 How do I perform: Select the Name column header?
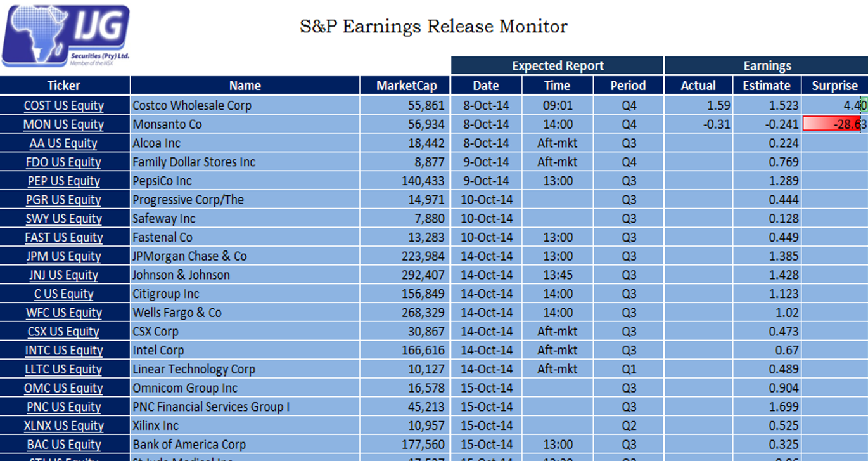(x=245, y=86)
